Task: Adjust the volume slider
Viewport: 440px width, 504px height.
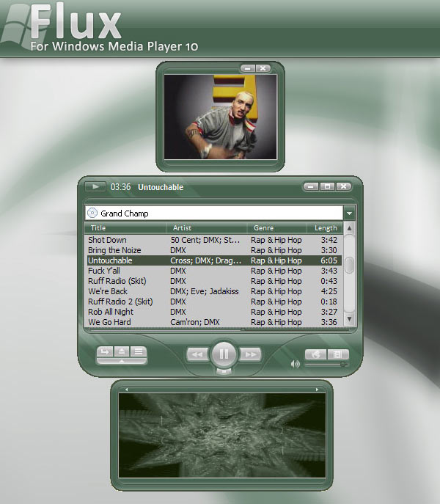Action: (326, 365)
